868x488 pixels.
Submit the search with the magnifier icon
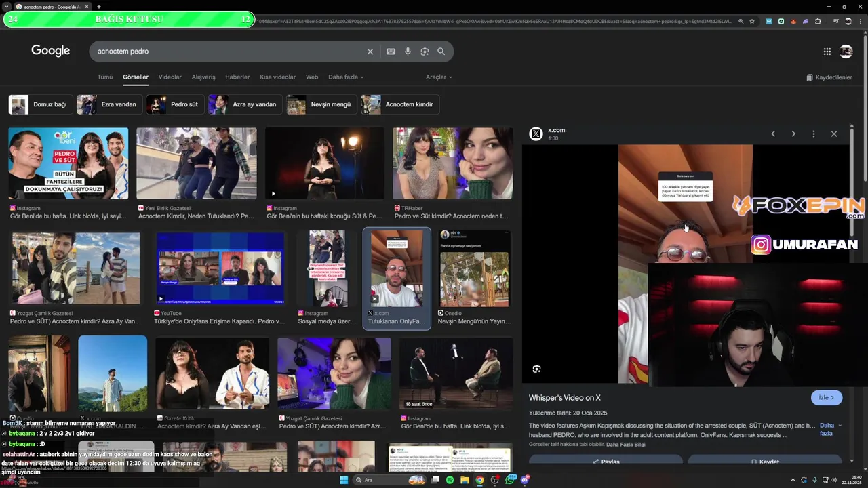[441, 52]
